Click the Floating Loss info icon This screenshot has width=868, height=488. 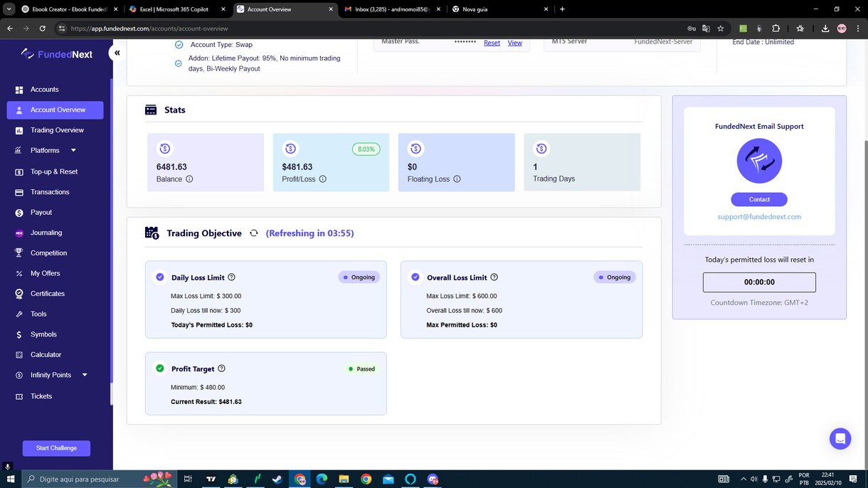click(x=457, y=179)
